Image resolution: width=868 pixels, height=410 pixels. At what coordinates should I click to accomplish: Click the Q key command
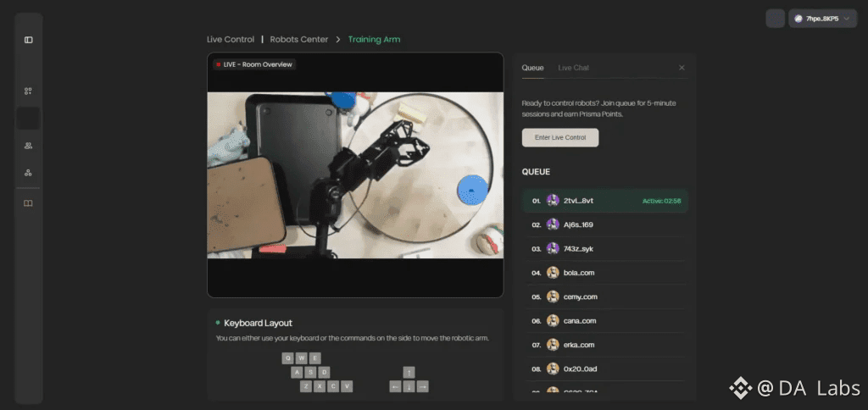[x=288, y=358]
